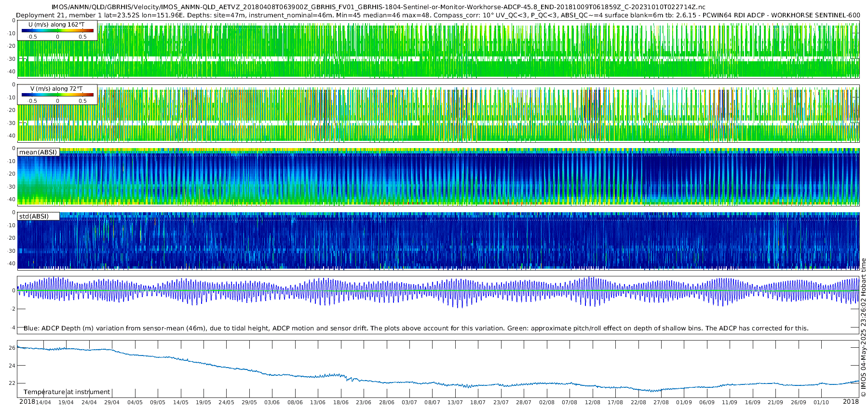Image resolution: width=868 pixels, height=410 pixels.
Task: Click the '08/06' date tick label
Action: 295,402
